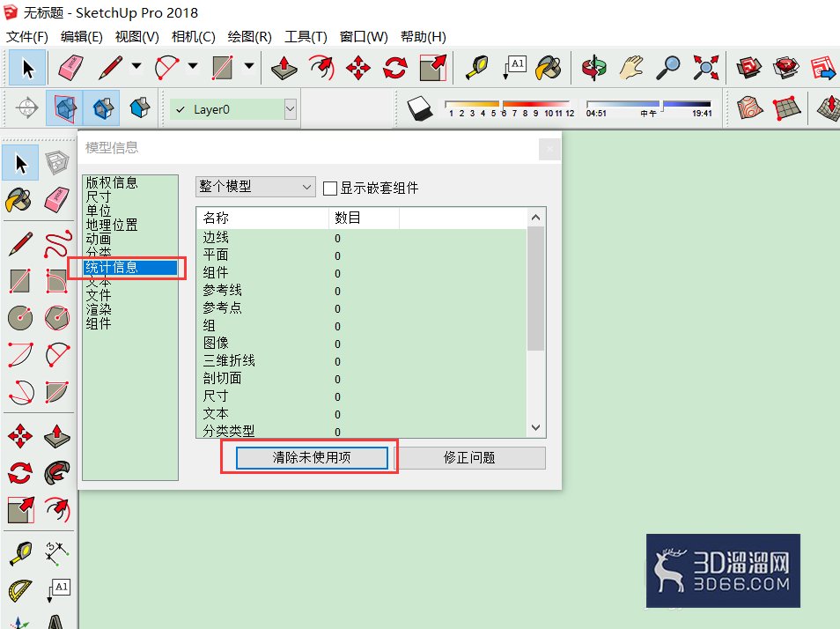Open the 视图(V) menu
The image size is (840, 629).
[x=137, y=36]
